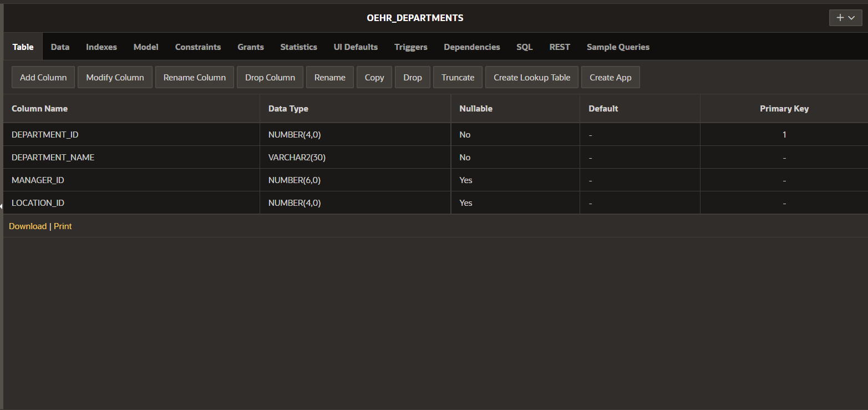Open the Triggers tab
This screenshot has width=868, height=410.
[x=410, y=47]
